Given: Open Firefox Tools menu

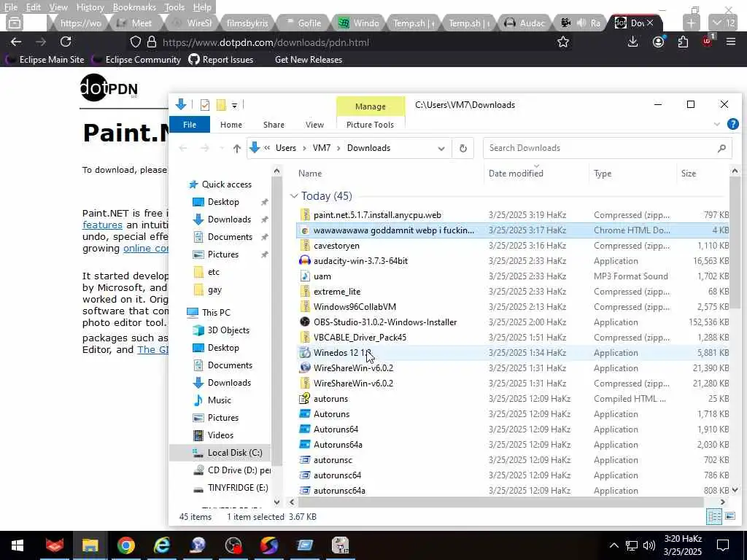Looking at the screenshot, I should pos(174,7).
